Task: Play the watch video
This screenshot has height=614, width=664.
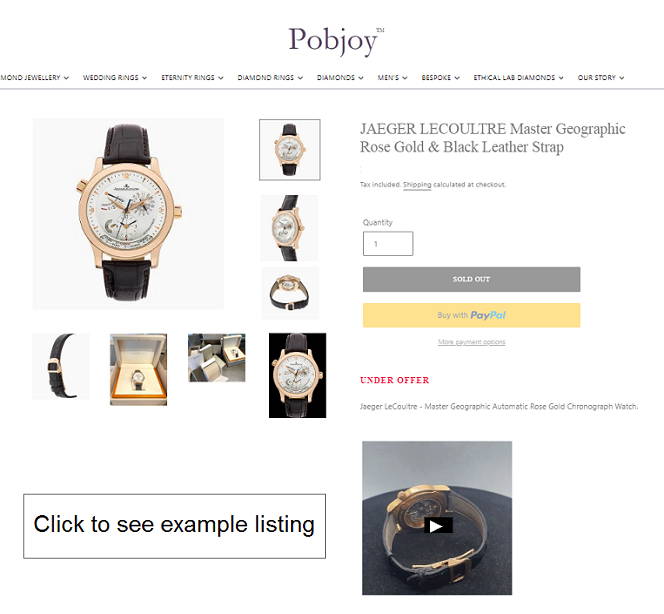Action: (438, 525)
